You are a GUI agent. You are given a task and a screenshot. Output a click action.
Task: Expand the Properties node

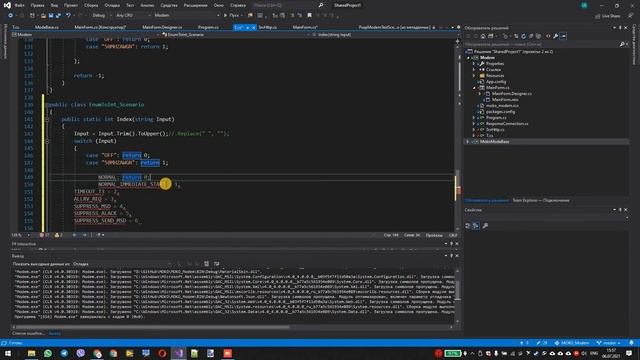click(x=474, y=64)
